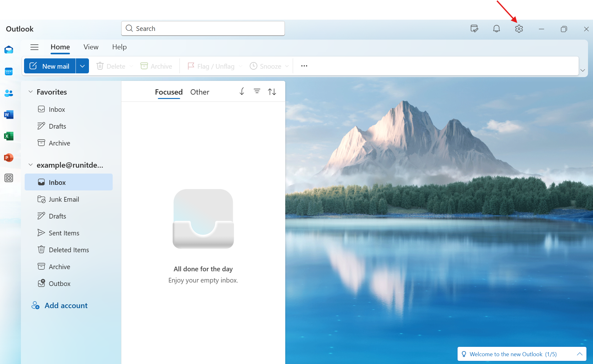This screenshot has width=593, height=364.
Task: Collapse the Favorites folder group
Action: pos(31,92)
